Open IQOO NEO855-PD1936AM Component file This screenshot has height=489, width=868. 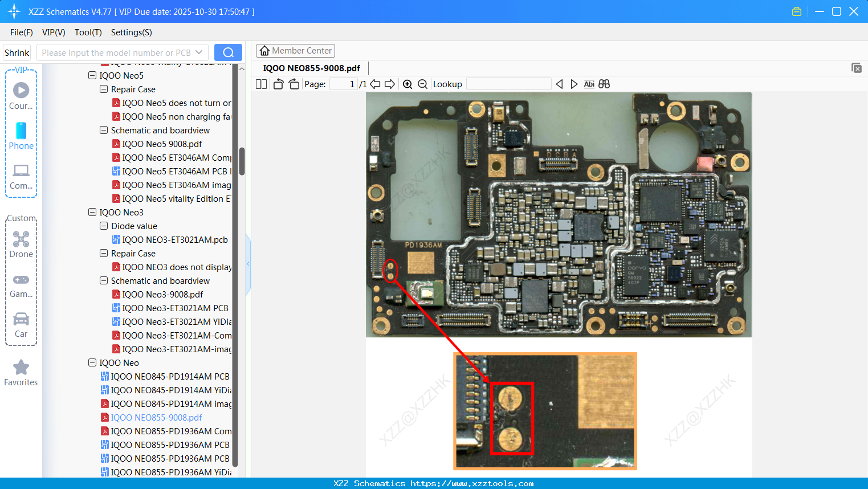(x=166, y=431)
